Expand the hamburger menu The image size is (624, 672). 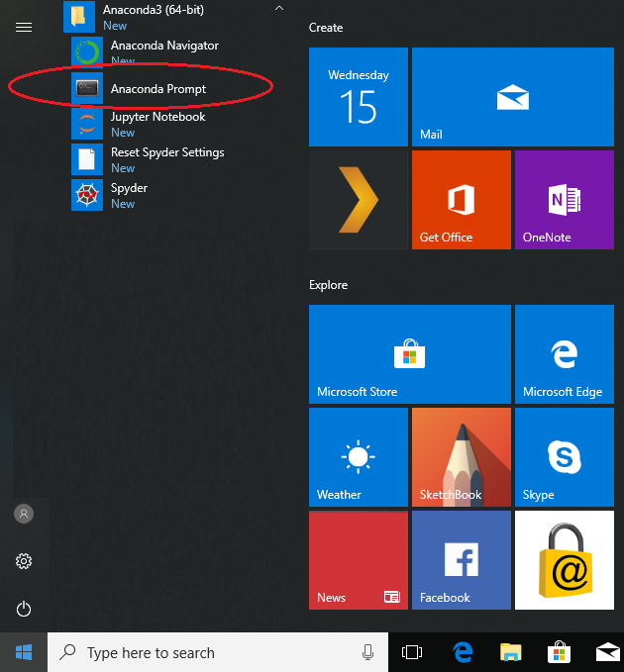[x=24, y=27]
